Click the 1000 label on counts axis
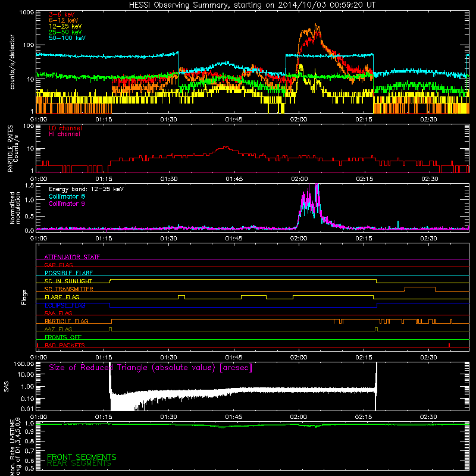This screenshot has width=476, height=476. click(27, 12)
